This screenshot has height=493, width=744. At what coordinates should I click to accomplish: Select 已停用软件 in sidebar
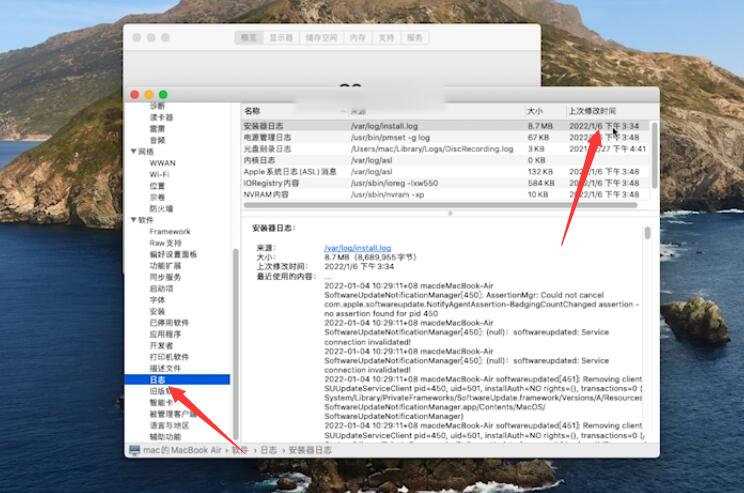(169, 323)
